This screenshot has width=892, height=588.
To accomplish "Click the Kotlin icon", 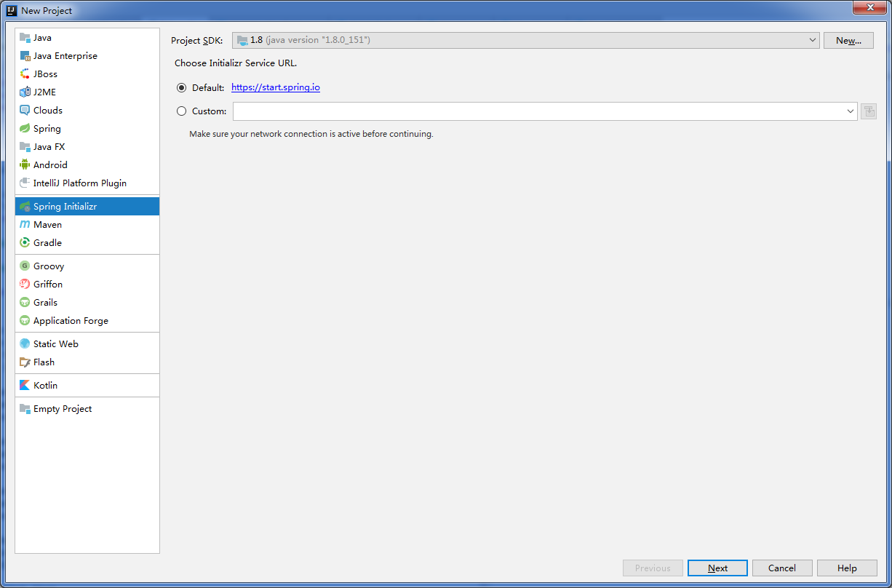I will coord(25,386).
